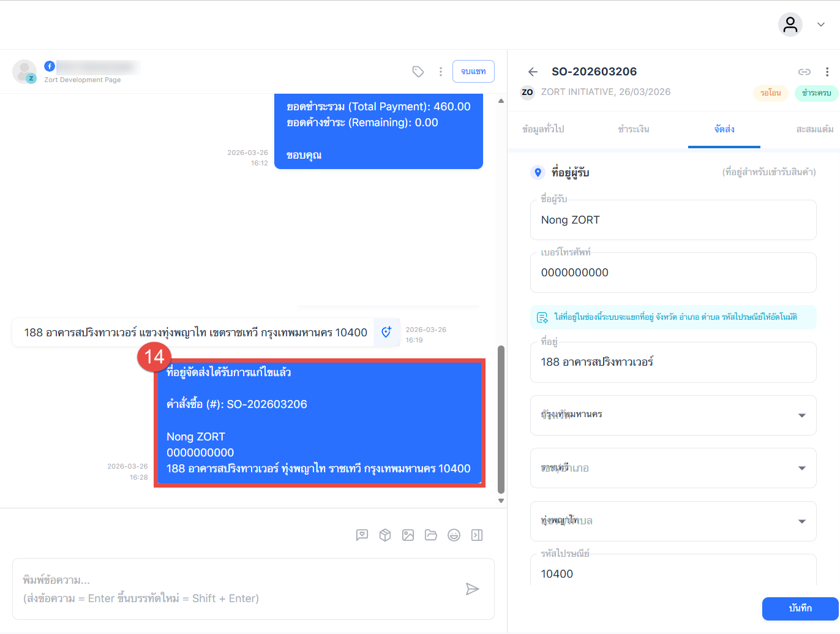Click the tag icon in chat header

[418, 72]
